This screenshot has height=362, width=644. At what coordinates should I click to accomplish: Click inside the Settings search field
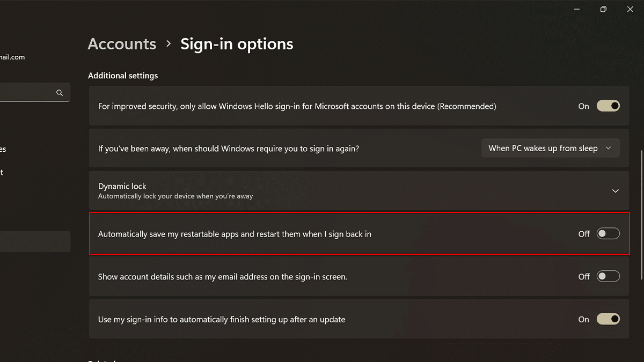(27, 93)
